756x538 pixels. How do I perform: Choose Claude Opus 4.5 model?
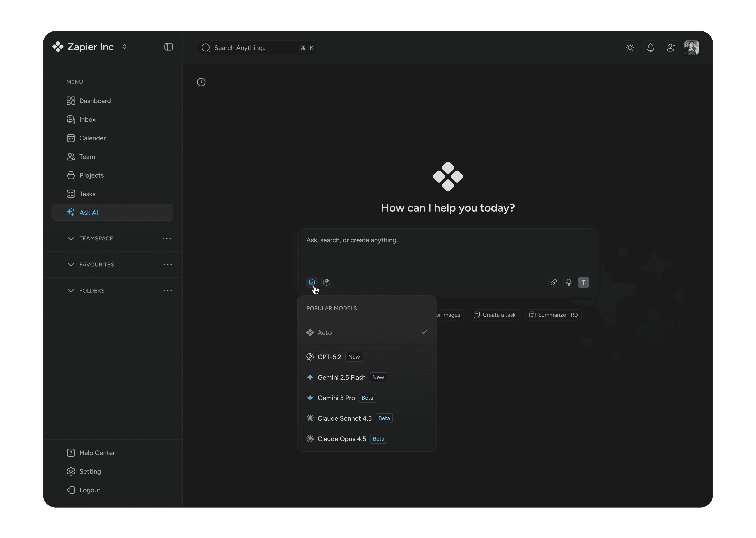(342, 439)
